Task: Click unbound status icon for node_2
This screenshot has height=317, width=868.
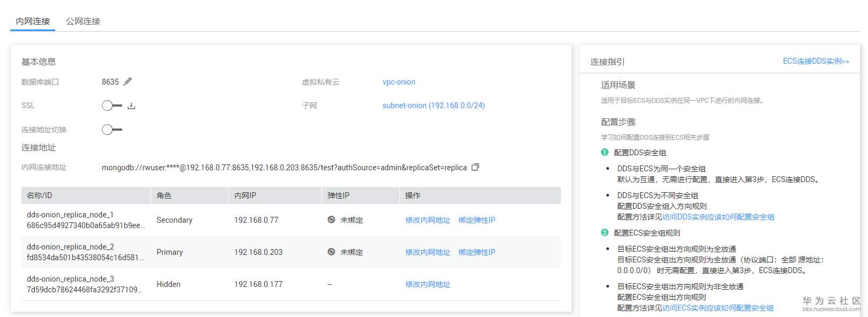Action: point(331,252)
